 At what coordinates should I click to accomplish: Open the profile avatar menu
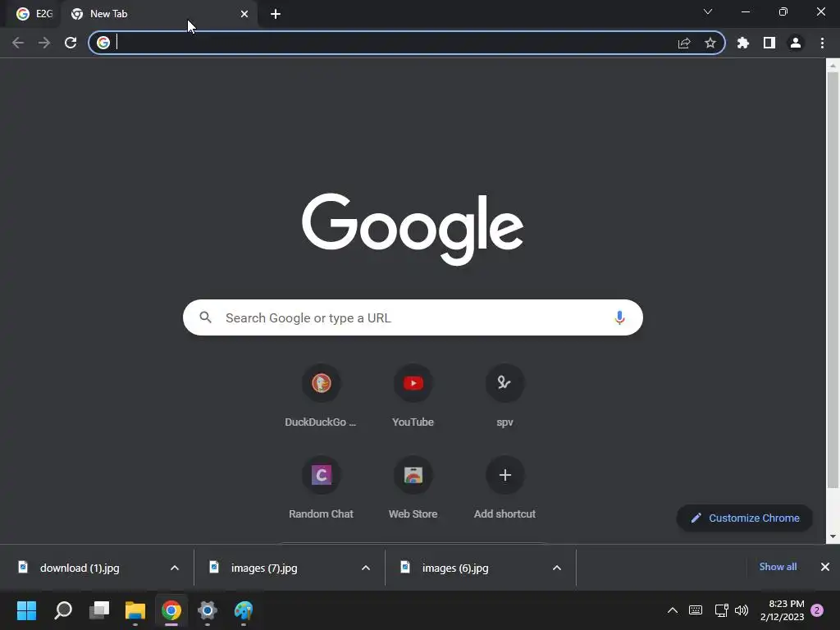796,43
